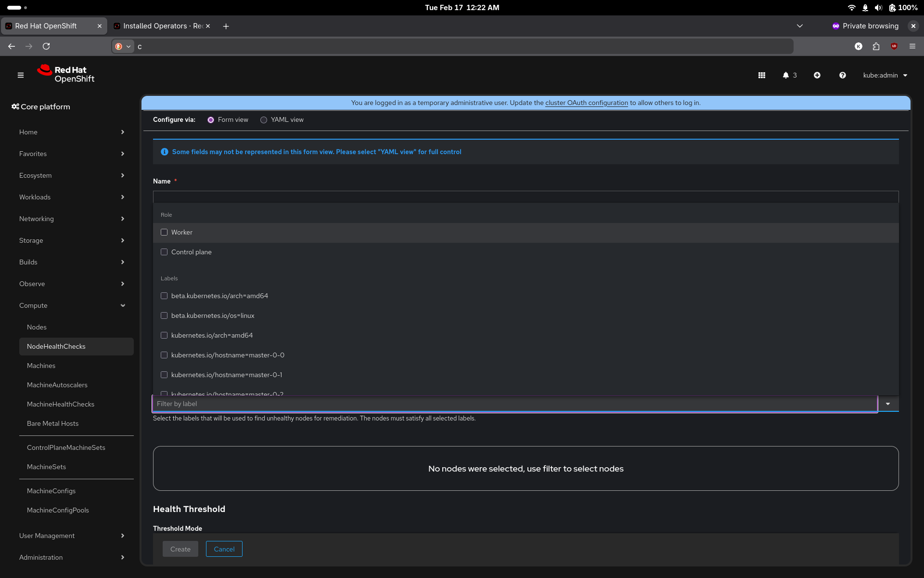924x578 pixels.
Task: Select the YAML view radio button
Action: (264, 120)
